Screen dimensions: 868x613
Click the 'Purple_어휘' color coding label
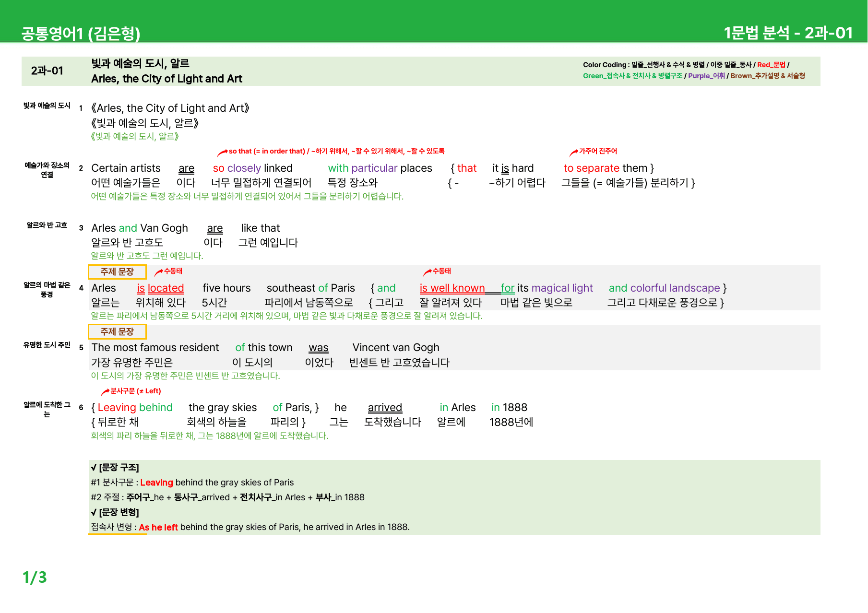706,76
